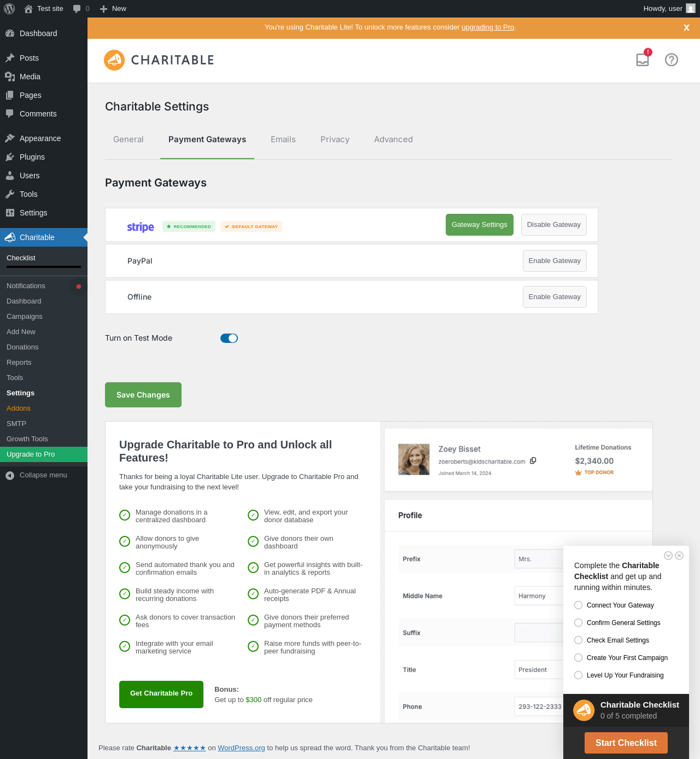The image size is (700, 759).
Task: Close the checklist popup
Action: coord(679,556)
